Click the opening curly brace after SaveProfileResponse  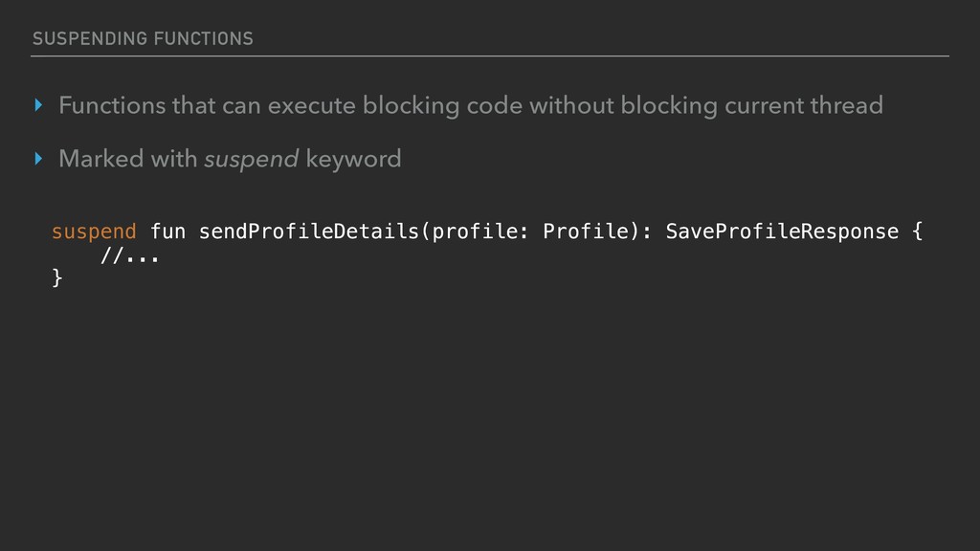pos(917,231)
